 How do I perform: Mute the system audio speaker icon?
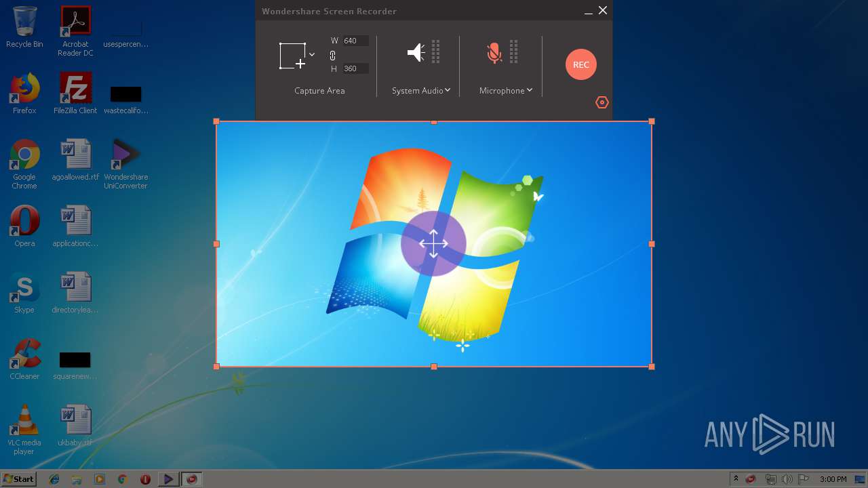tap(416, 52)
